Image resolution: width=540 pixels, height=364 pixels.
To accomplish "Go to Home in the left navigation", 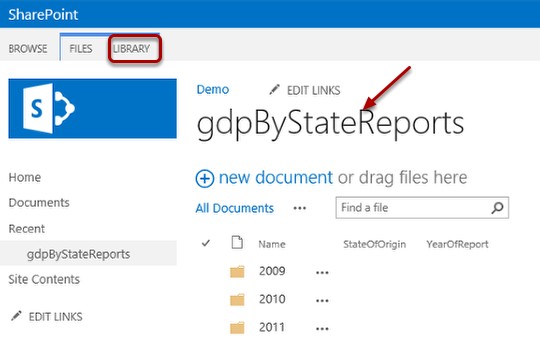I will pos(25,177).
